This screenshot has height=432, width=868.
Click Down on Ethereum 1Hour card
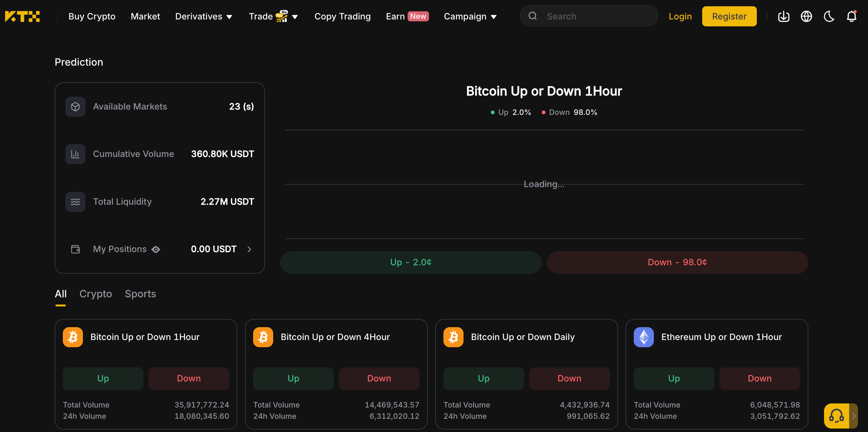(x=759, y=378)
